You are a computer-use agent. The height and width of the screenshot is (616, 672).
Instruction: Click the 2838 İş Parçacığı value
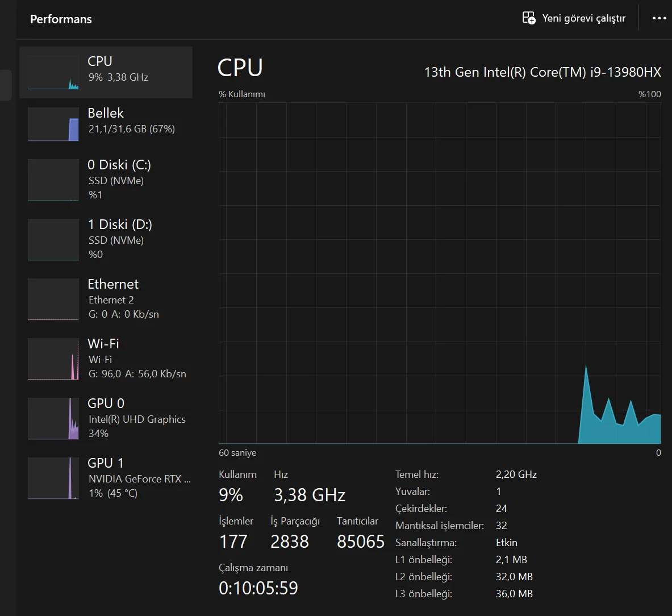pyautogui.click(x=290, y=542)
